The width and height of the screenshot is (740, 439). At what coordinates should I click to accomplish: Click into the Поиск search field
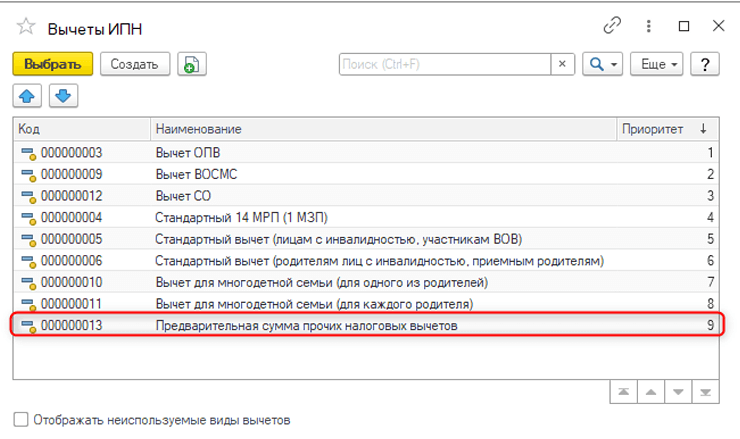point(445,64)
